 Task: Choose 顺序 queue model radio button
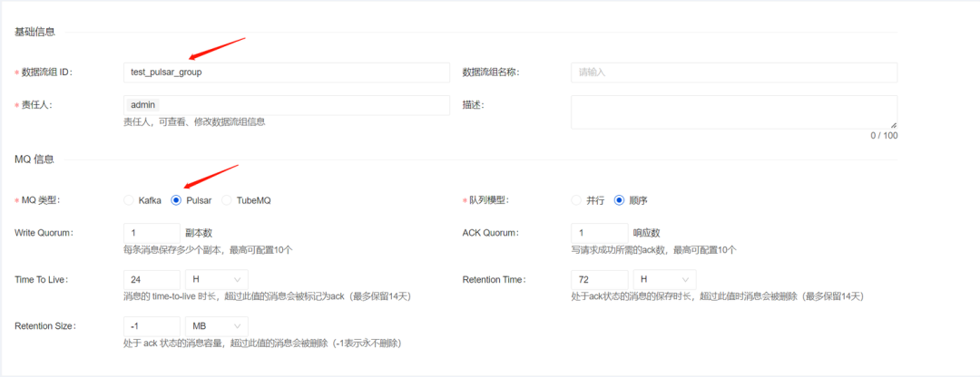(x=620, y=200)
